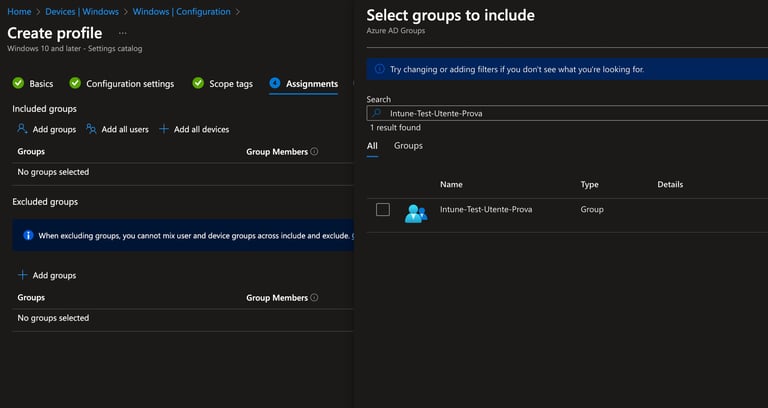This screenshot has height=408, width=768.
Task: Click green checkmark icon beside Basics
Action: (x=18, y=83)
